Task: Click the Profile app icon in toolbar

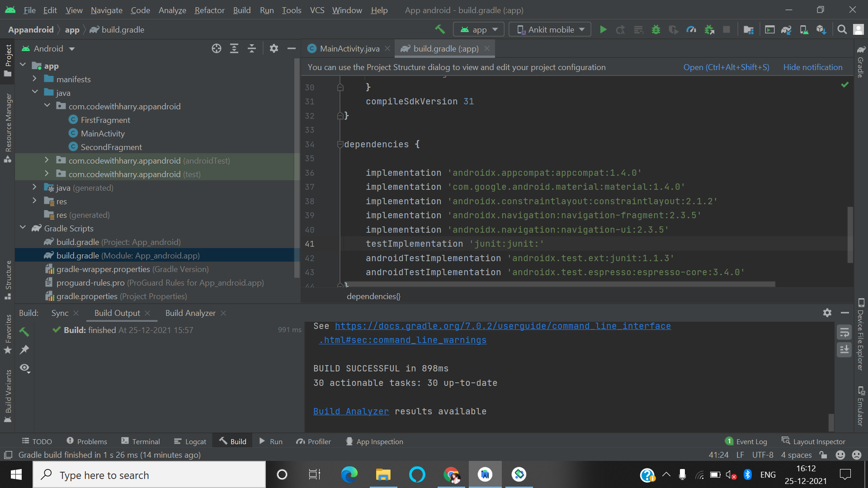Action: [691, 30]
